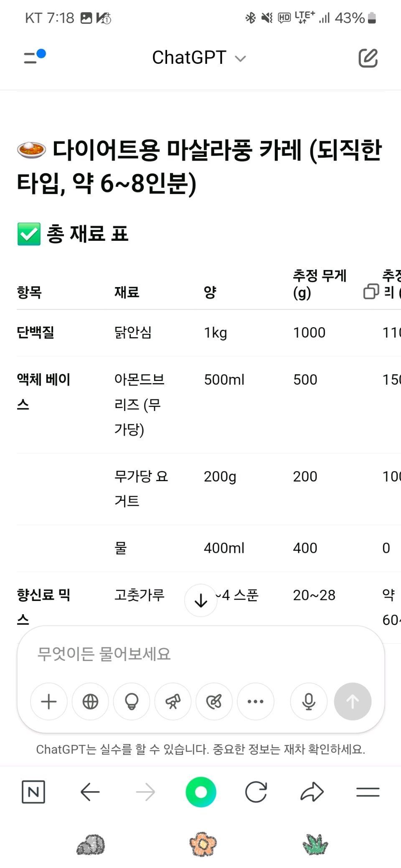Image resolution: width=401 pixels, height=868 pixels.
Task: Tap the green Naver search circle
Action: pos(201,792)
